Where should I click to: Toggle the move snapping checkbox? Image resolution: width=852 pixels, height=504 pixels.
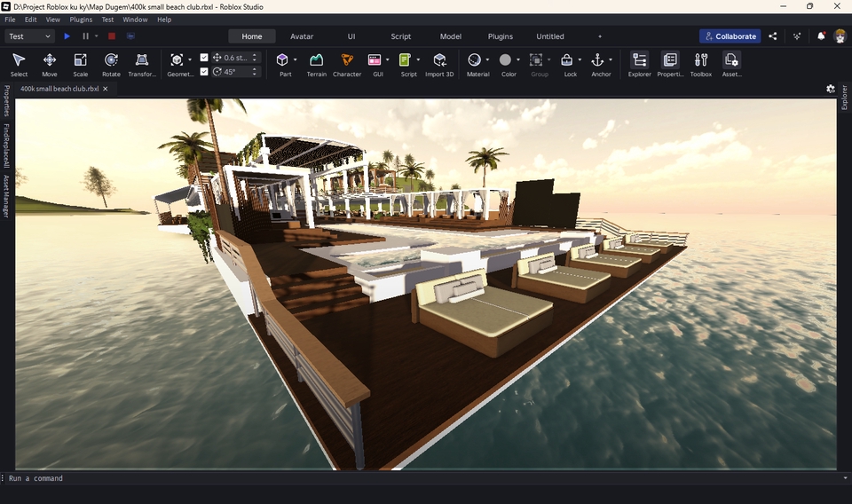click(205, 58)
